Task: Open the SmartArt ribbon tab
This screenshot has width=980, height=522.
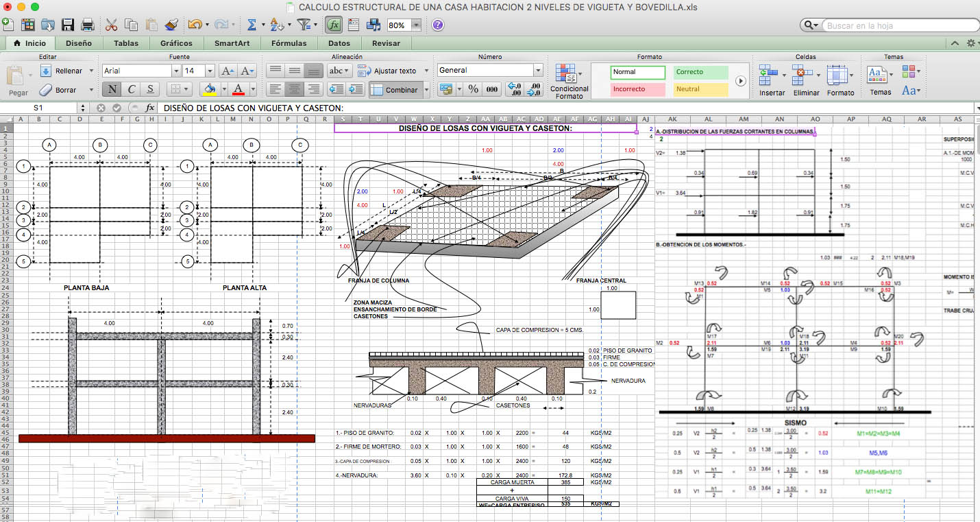Action: click(232, 43)
